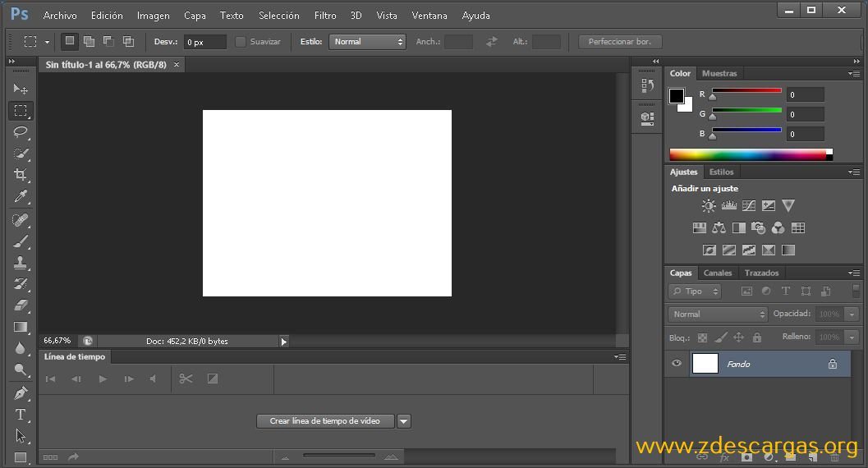Click the red R color slider
The width and height of the screenshot is (868, 468).
746,90
